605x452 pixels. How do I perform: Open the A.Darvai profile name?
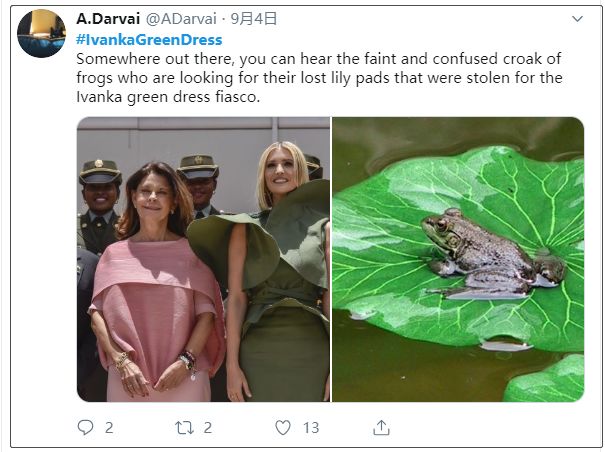tap(108, 19)
